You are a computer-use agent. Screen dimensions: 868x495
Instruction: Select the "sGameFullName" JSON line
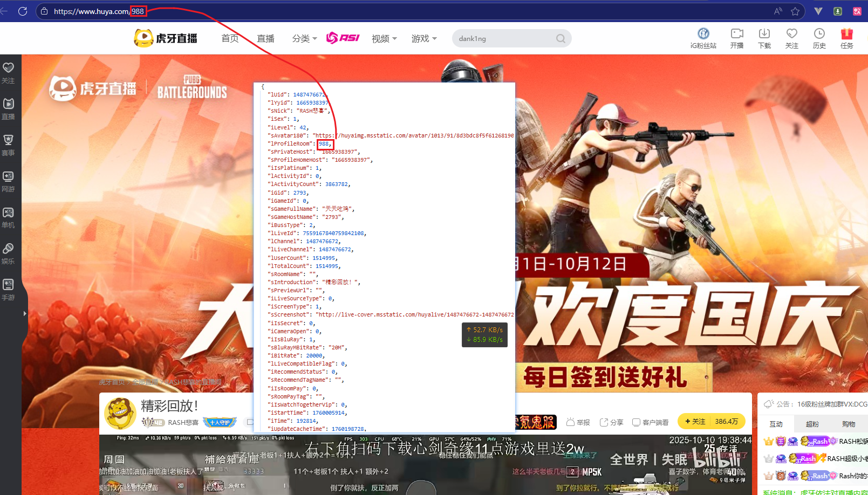311,209
